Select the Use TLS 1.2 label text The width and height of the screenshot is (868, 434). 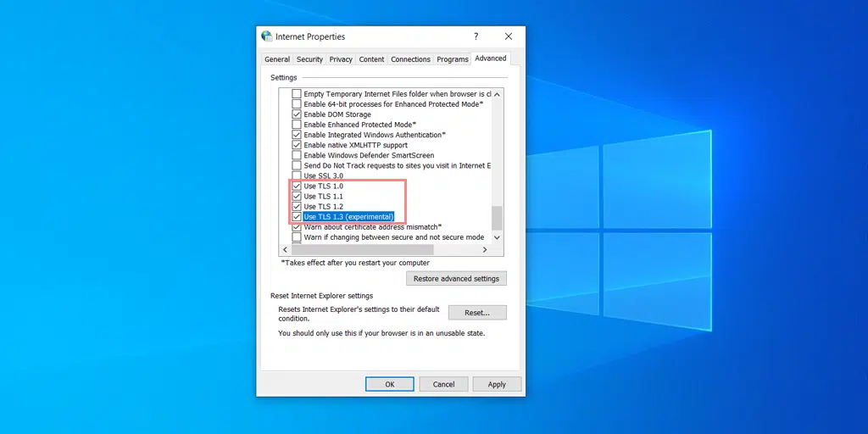click(x=323, y=207)
